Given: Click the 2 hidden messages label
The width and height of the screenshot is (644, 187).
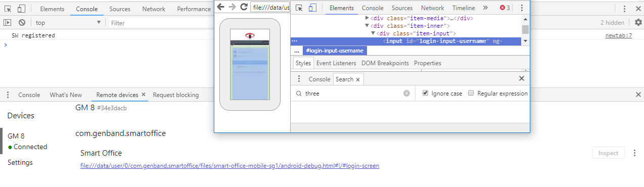Looking at the screenshot, I should coord(612,23).
